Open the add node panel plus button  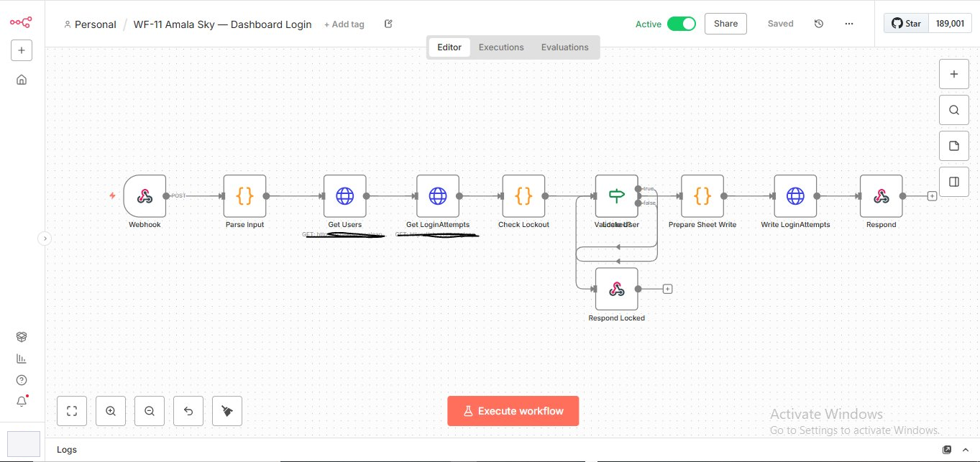tap(954, 74)
